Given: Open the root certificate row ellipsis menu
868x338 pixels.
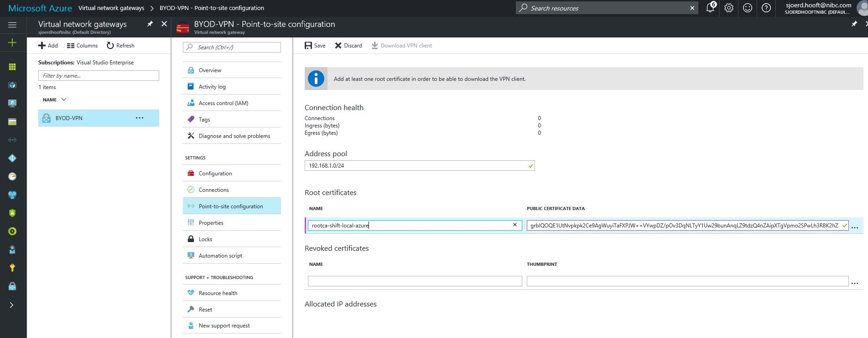Looking at the screenshot, I should pyautogui.click(x=855, y=227).
